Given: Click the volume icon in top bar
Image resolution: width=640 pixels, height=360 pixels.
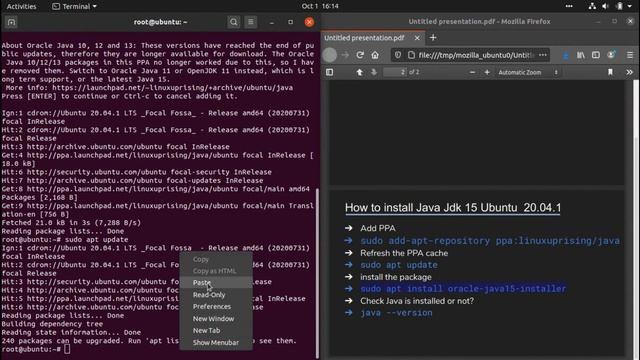Looking at the screenshot, I should 605,6.
